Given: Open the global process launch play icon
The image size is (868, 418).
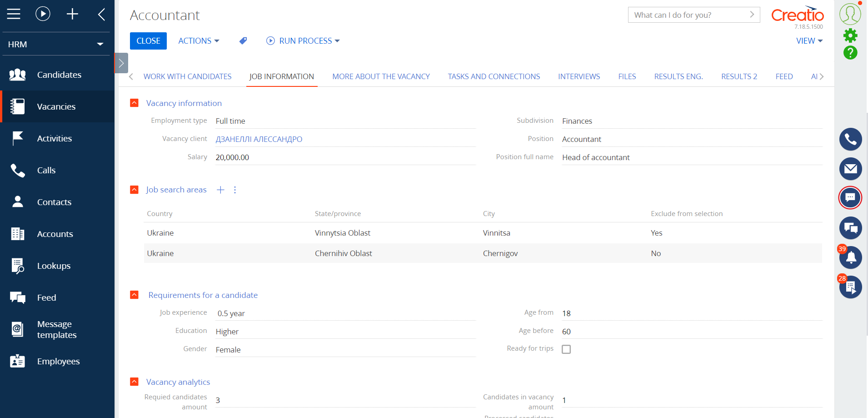Looking at the screenshot, I should pos(43,13).
